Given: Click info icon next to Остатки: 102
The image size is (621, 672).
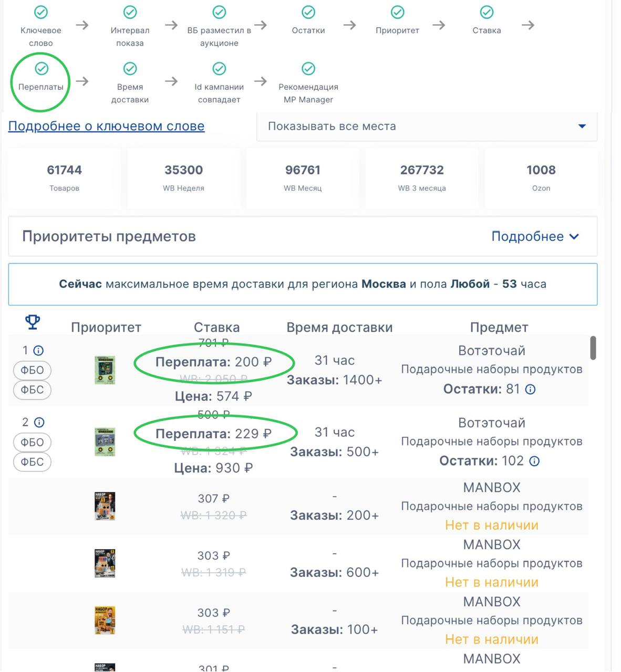Looking at the screenshot, I should click(534, 461).
